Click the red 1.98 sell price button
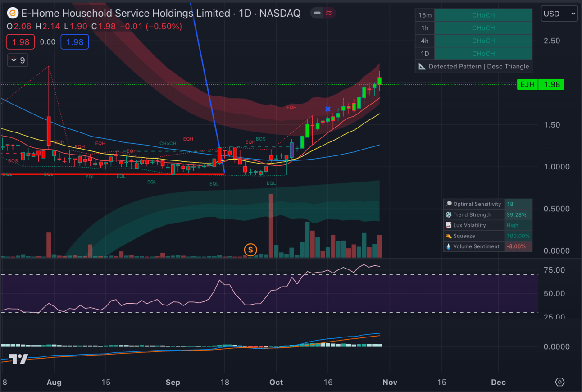Screen dimensions: 582x392 point(21,42)
